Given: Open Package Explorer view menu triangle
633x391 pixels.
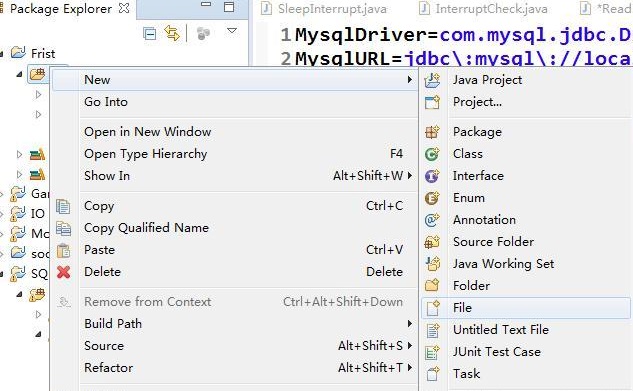Looking at the screenshot, I should [x=232, y=31].
